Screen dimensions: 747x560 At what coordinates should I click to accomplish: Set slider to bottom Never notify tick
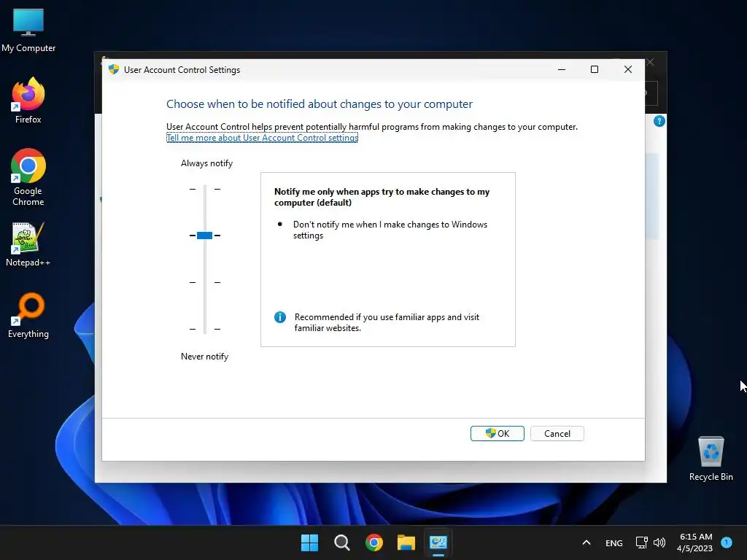pyautogui.click(x=204, y=329)
